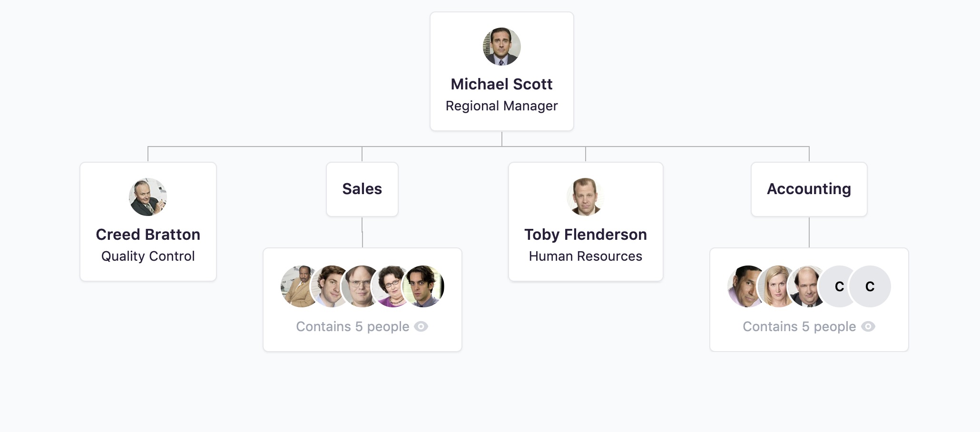The width and height of the screenshot is (980, 432).
Task: Click Toby Flenderson's avatar photo
Action: point(585,197)
